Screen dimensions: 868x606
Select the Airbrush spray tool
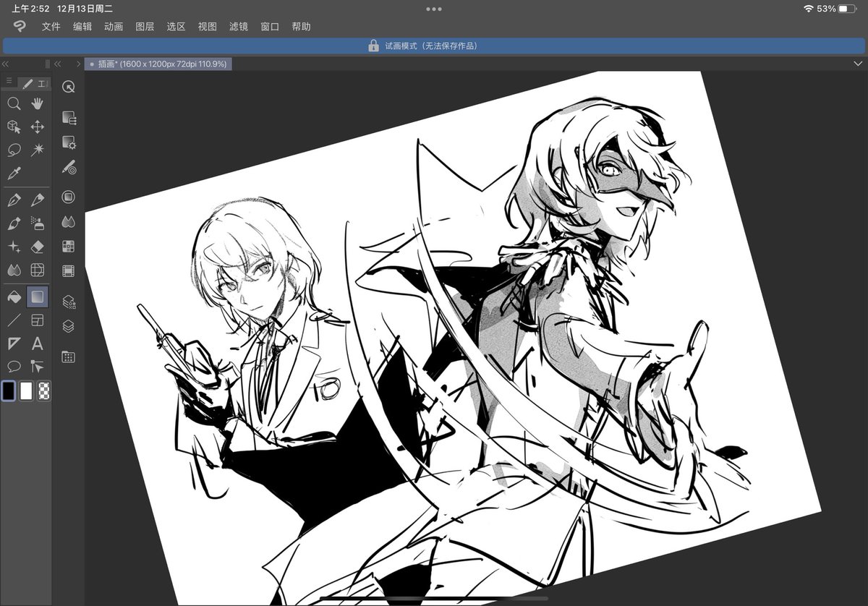click(x=38, y=223)
